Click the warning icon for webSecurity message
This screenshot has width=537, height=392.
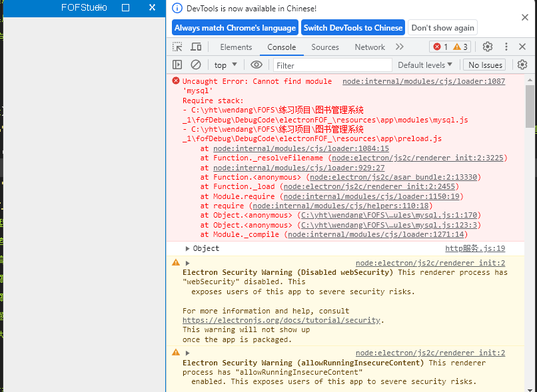(x=176, y=262)
